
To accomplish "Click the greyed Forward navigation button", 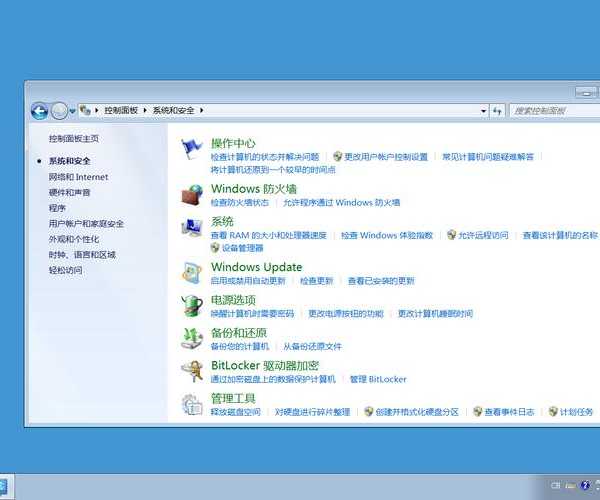I will click(59, 111).
